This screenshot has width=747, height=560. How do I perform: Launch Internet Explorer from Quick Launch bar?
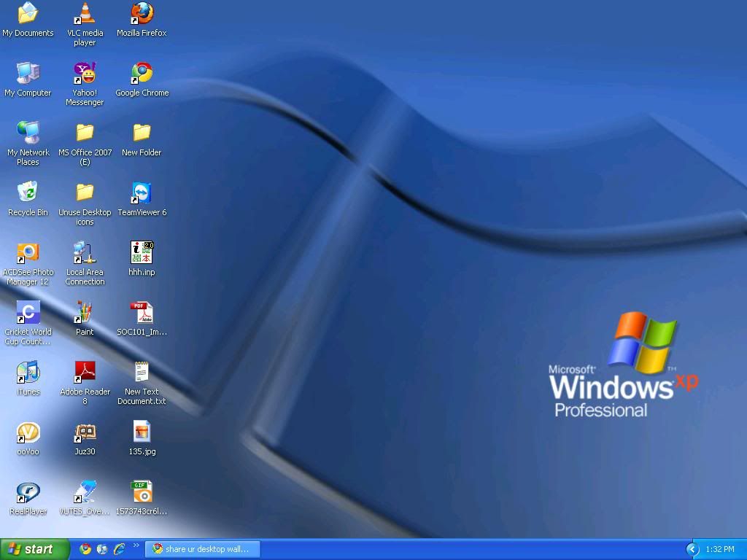click(x=119, y=549)
